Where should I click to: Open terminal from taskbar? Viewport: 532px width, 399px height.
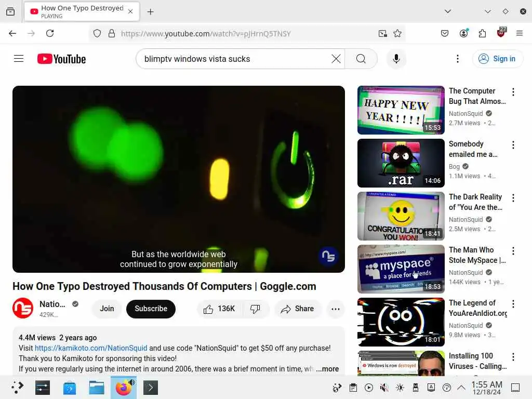pos(151,388)
